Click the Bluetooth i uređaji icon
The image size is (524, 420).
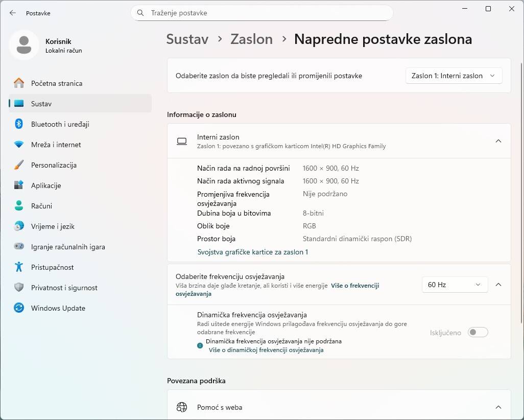click(x=19, y=124)
